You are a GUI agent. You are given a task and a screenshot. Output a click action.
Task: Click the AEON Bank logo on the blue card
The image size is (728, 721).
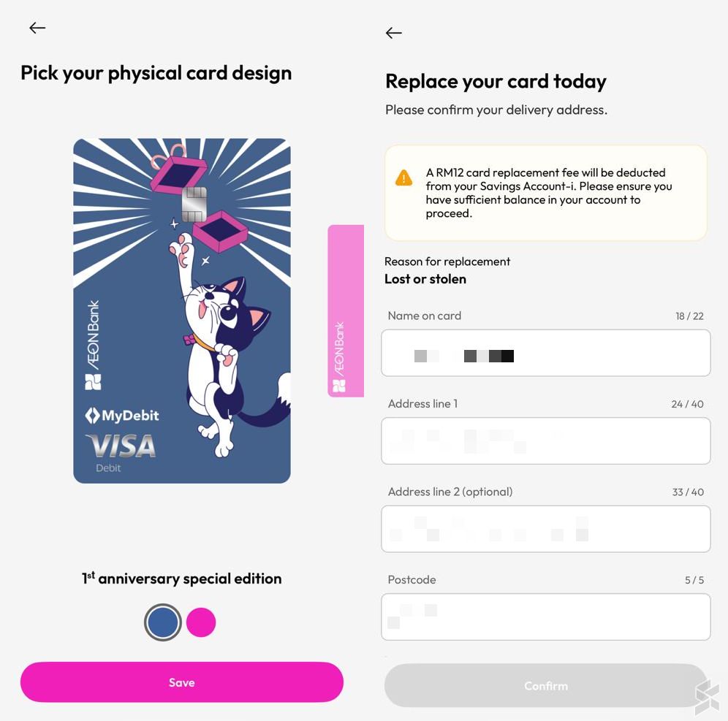[93, 345]
